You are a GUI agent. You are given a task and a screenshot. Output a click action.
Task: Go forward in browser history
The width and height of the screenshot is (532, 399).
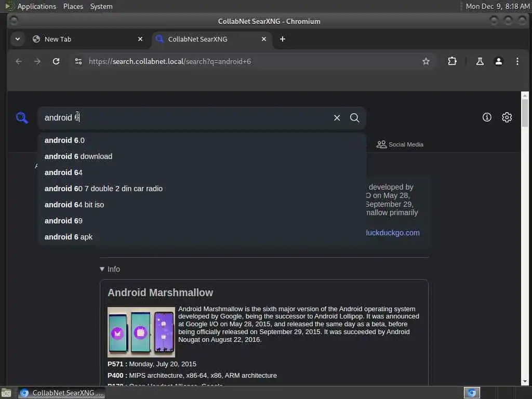pos(37,61)
